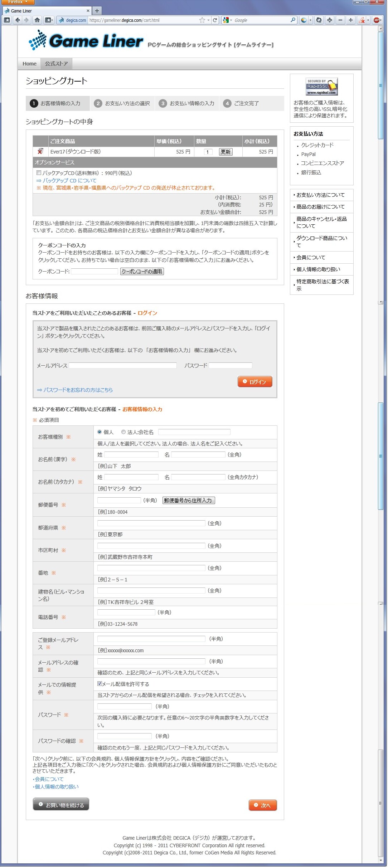The width and height of the screenshot is (388, 868).
Task: Select step 3 お支払い情報の入力
Action: pos(187,103)
